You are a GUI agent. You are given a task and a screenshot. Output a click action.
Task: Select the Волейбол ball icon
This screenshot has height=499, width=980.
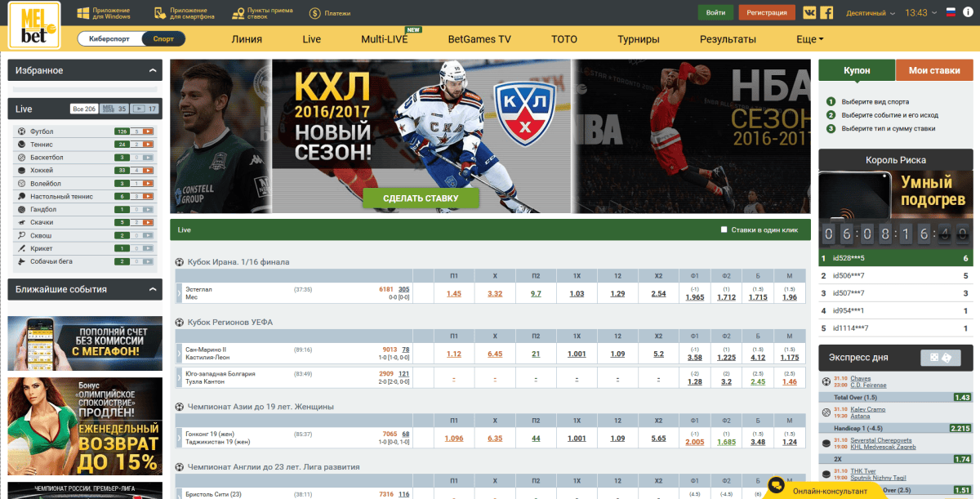point(21,184)
